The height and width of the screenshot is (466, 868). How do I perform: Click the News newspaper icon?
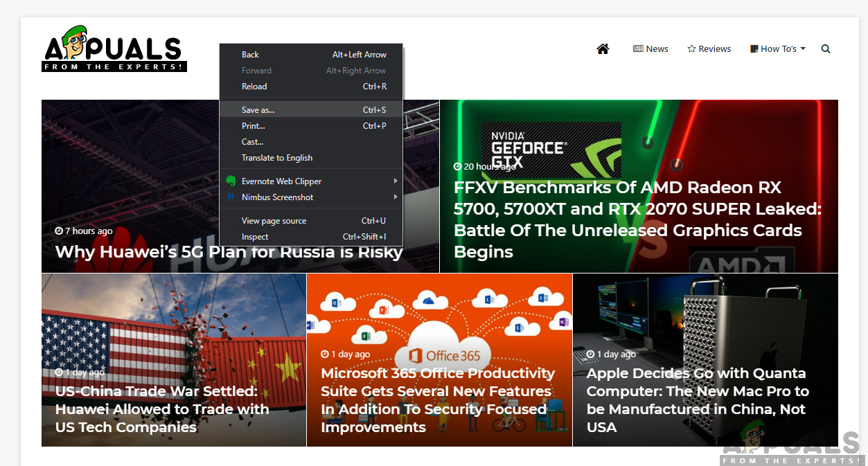[638, 49]
